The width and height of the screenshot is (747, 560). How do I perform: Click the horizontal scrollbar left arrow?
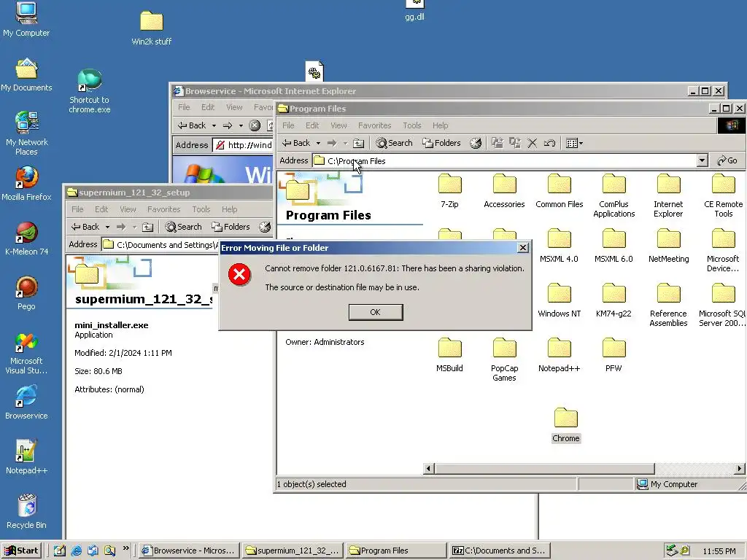click(428, 469)
